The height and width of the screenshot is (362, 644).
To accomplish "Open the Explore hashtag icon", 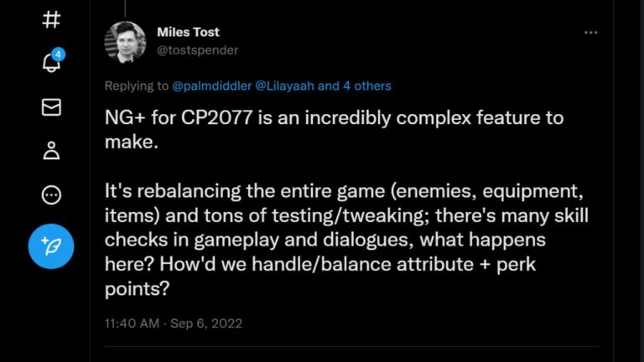I will [x=51, y=20].
